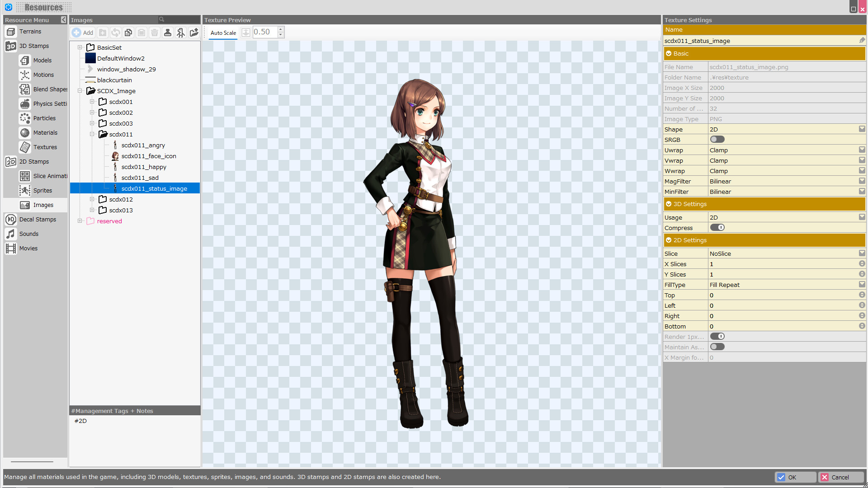Expand the scdx012 folder in the image tree
868x488 pixels.
click(x=92, y=199)
